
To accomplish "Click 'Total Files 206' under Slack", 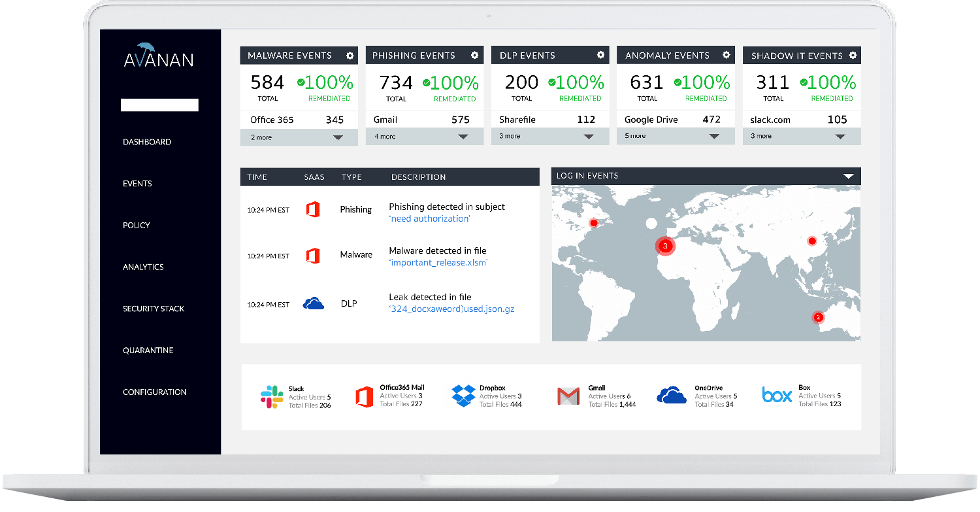I will pos(310,405).
